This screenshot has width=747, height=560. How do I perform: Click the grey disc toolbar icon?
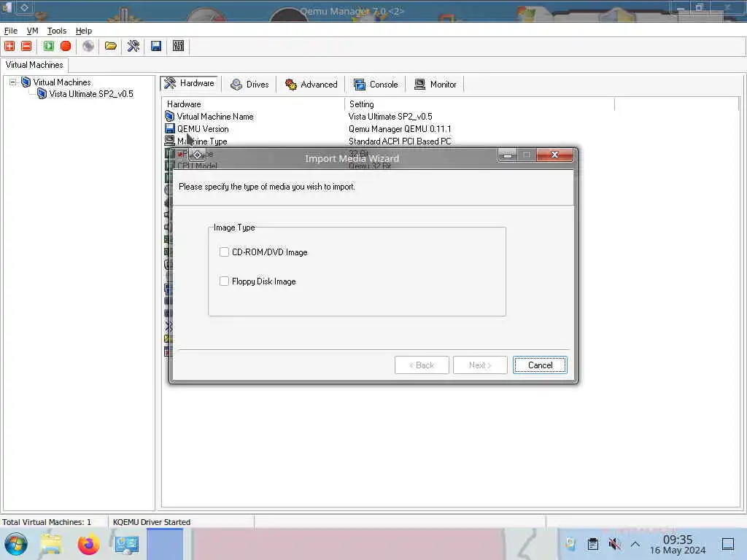point(88,46)
